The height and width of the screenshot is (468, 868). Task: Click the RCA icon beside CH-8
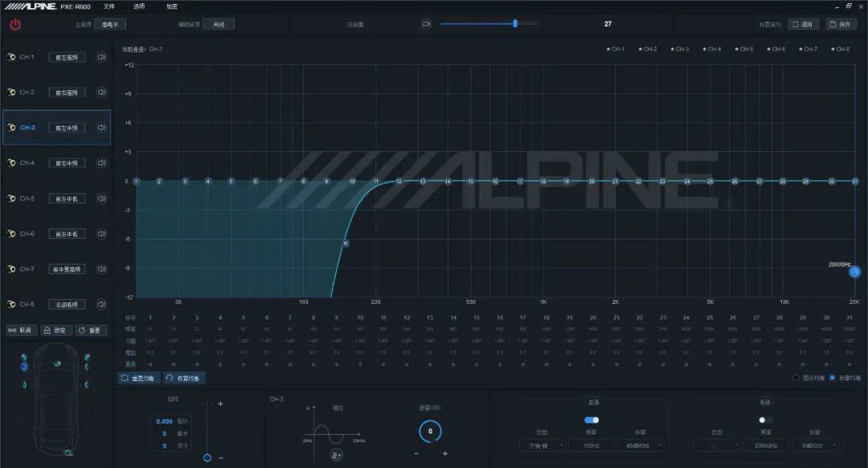pos(11,304)
